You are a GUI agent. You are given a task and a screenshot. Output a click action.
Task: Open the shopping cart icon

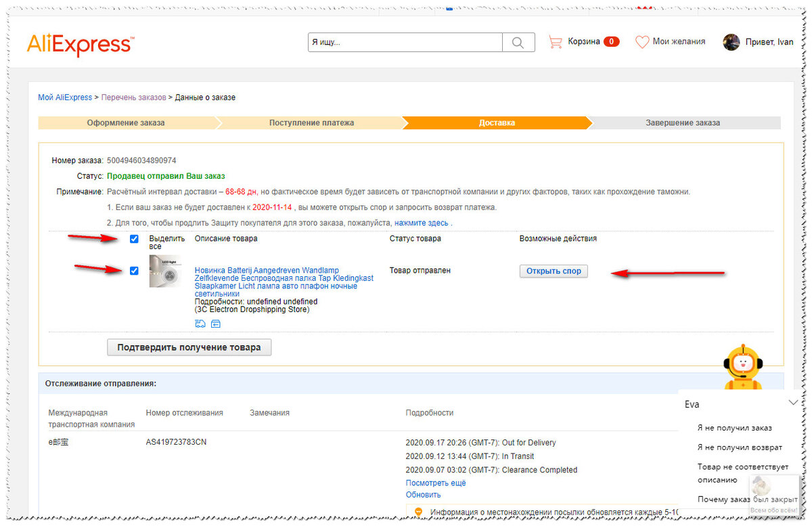click(556, 42)
